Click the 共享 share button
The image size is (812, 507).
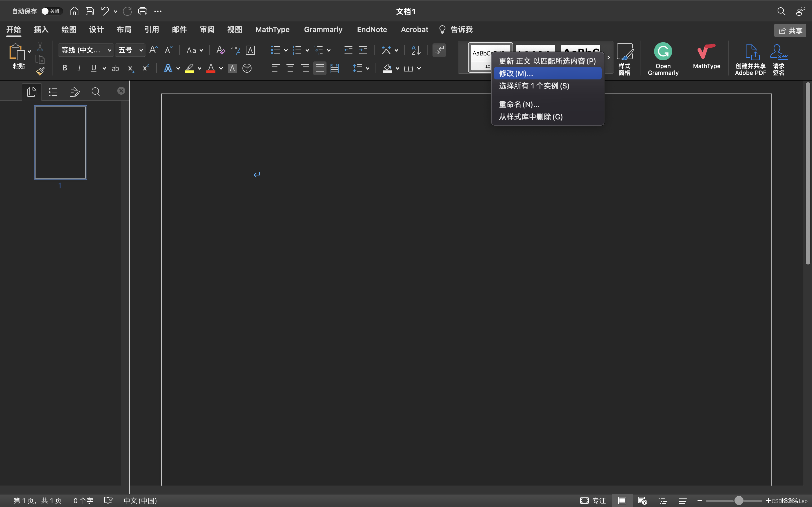tap(790, 30)
